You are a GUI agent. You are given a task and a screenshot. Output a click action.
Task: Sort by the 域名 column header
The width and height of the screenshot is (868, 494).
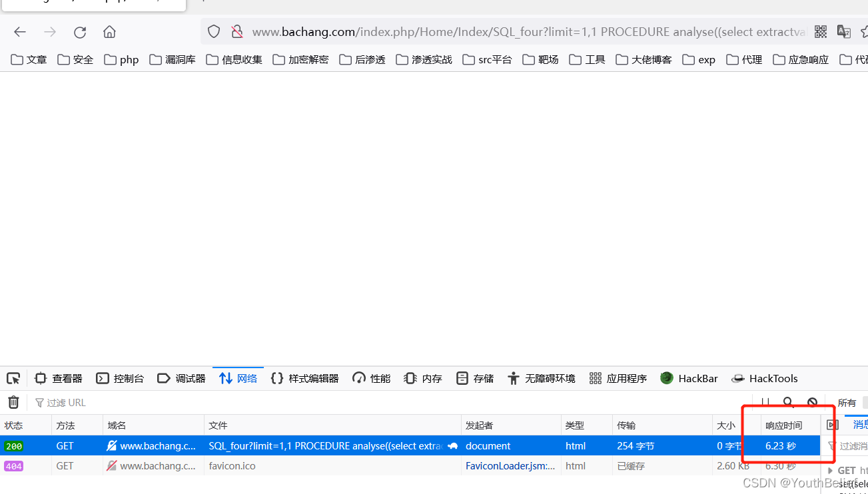point(153,425)
